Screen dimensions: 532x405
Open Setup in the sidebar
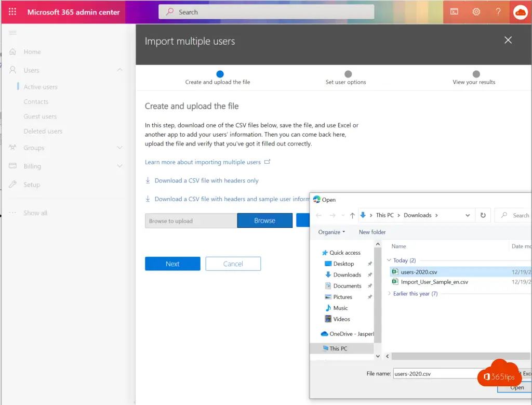pyautogui.click(x=32, y=185)
